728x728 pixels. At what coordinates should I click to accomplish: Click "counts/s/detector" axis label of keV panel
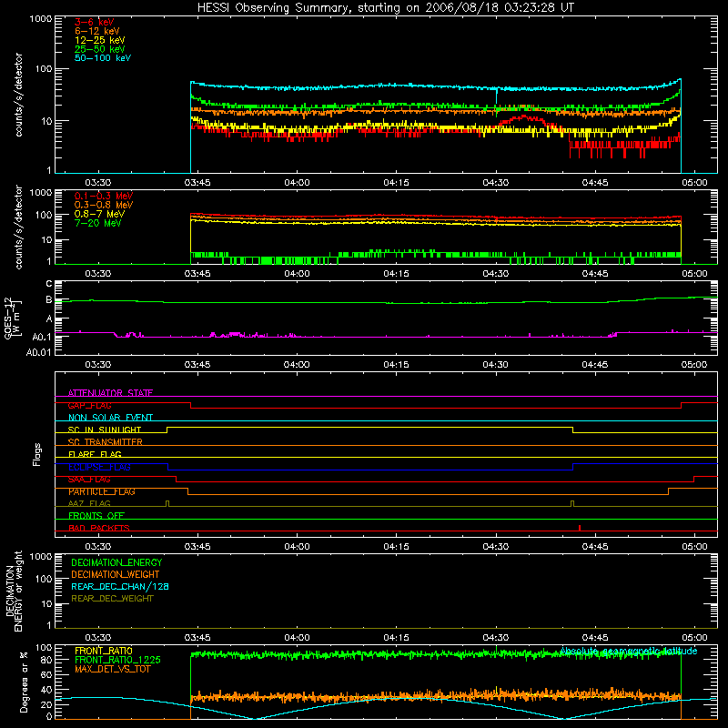(x=18, y=95)
